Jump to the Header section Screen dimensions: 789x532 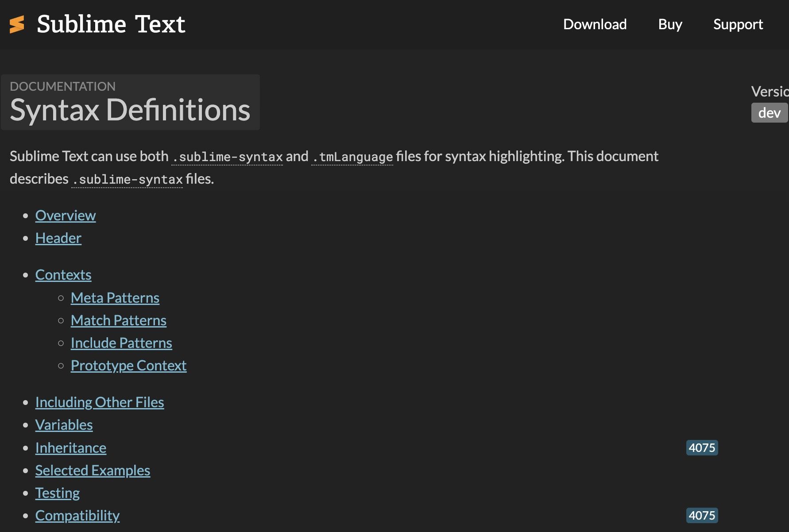pyautogui.click(x=58, y=238)
